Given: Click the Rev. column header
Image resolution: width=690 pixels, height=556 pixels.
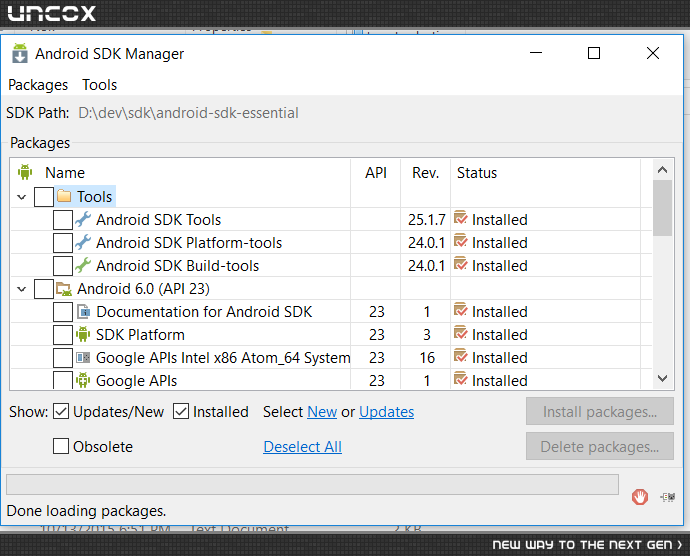Looking at the screenshot, I should click(426, 173).
